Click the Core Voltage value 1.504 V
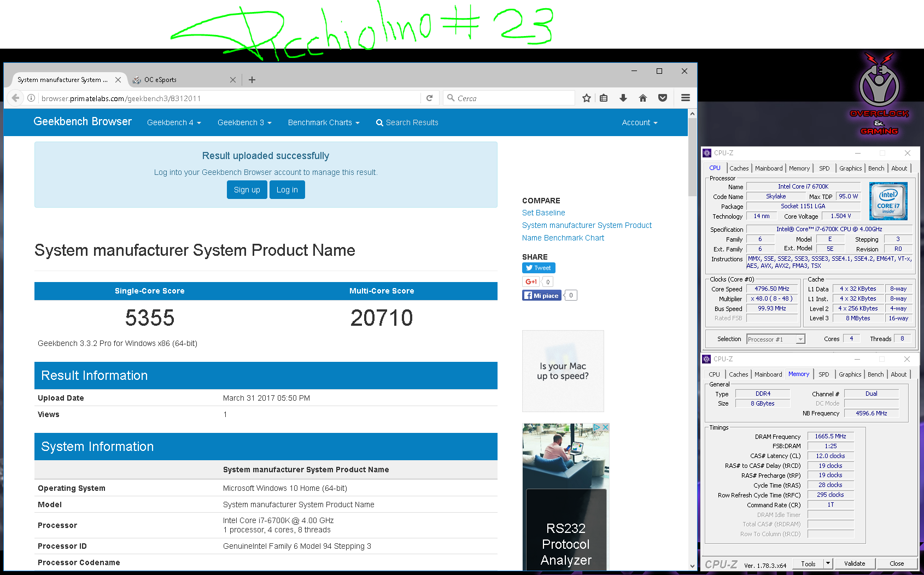This screenshot has width=924, height=575. tap(841, 216)
